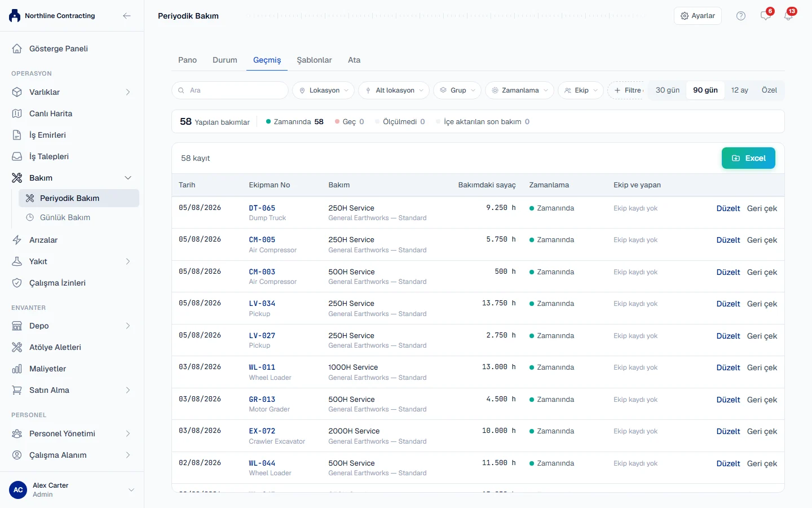This screenshot has height=508, width=812.
Task: Open the Yakıt sidebar item
Action: 72,261
